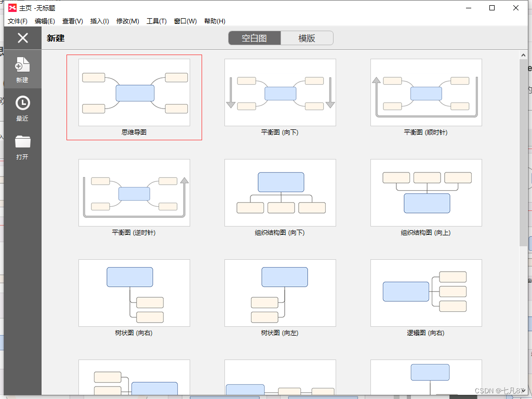This screenshot has width=532, height=399.
Task: Click the 思维导图 label text
Action: pos(134,132)
